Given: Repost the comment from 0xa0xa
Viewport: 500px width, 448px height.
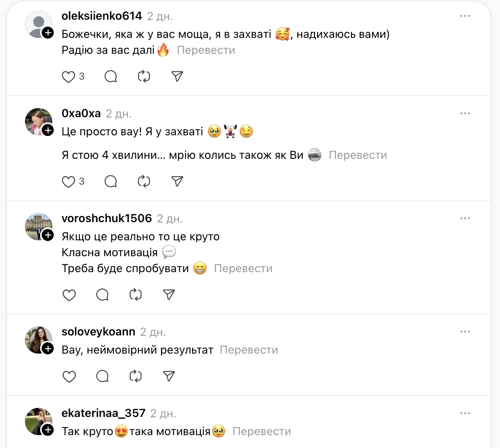Looking at the screenshot, I should tap(144, 182).
